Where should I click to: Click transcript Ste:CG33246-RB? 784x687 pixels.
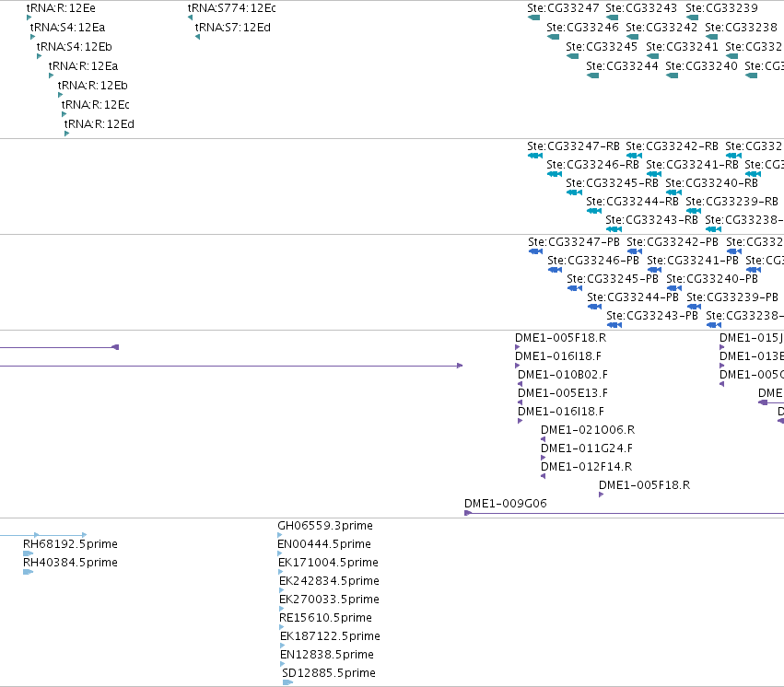click(x=593, y=165)
